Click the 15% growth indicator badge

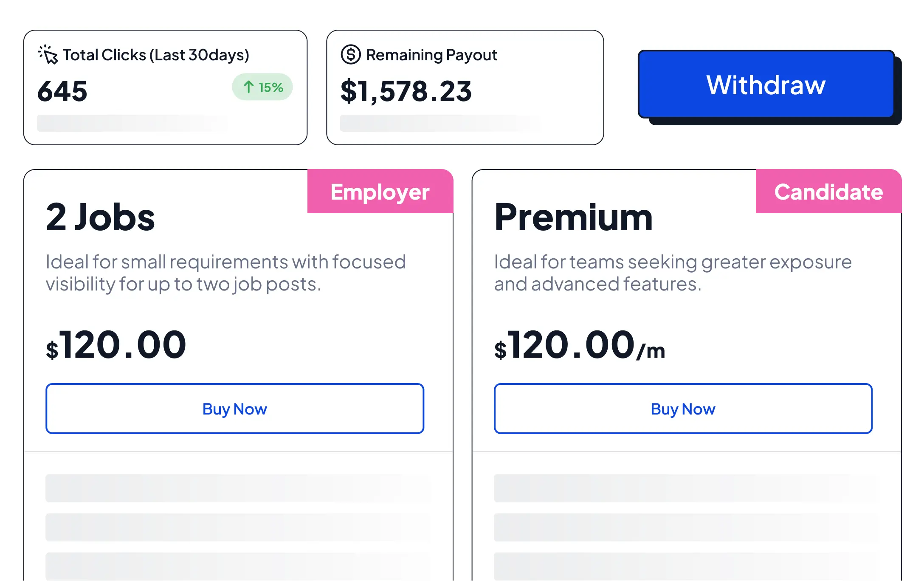(x=262, y=87)
